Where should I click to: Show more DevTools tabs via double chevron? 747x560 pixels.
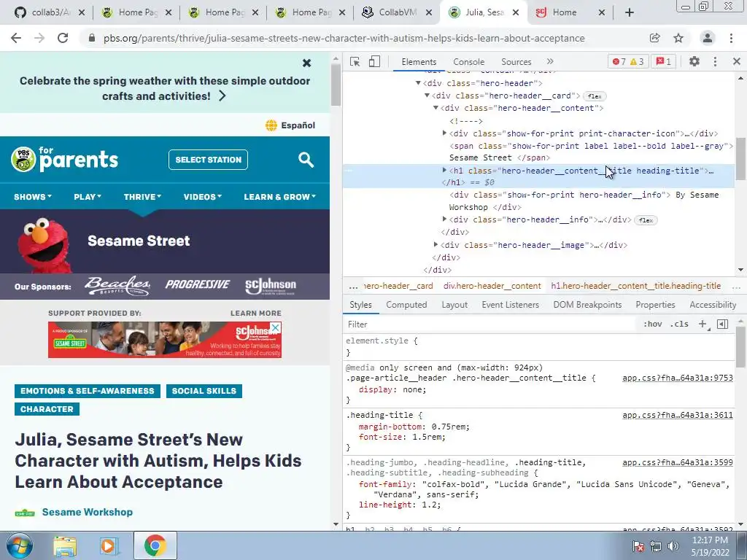click(x=550, y=61)
